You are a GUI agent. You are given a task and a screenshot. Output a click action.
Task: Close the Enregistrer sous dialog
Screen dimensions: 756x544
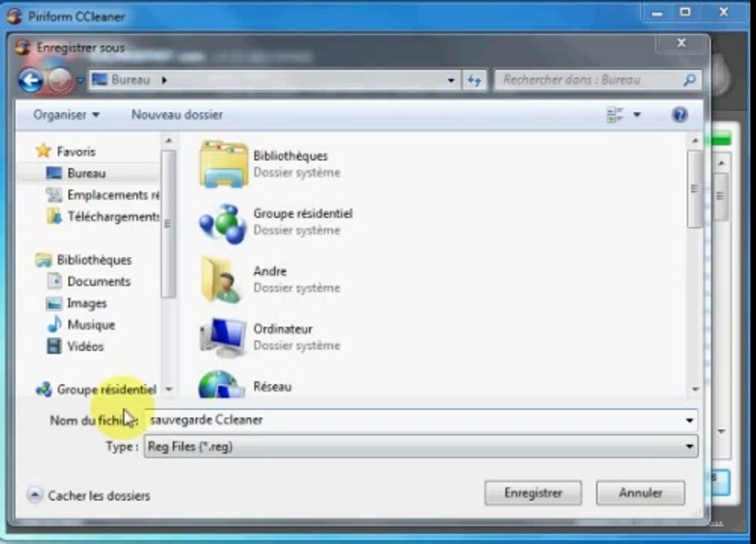[681, 43]
